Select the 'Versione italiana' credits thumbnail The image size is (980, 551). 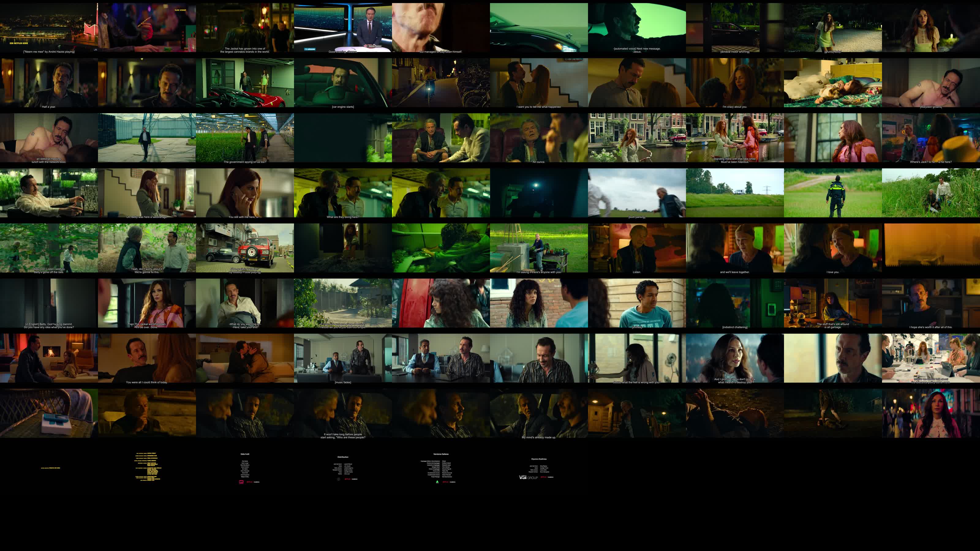pyautogui.click(x=441, y=468)
